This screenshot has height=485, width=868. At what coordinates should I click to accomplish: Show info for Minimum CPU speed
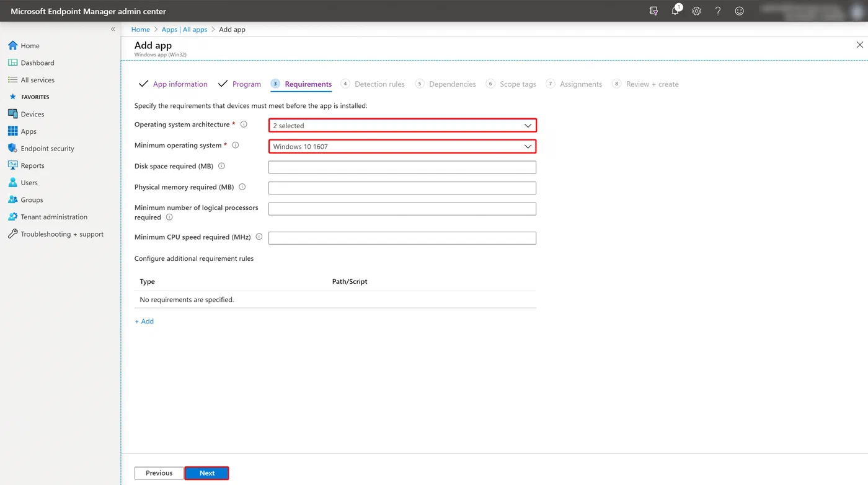click(x=259, y=237)
